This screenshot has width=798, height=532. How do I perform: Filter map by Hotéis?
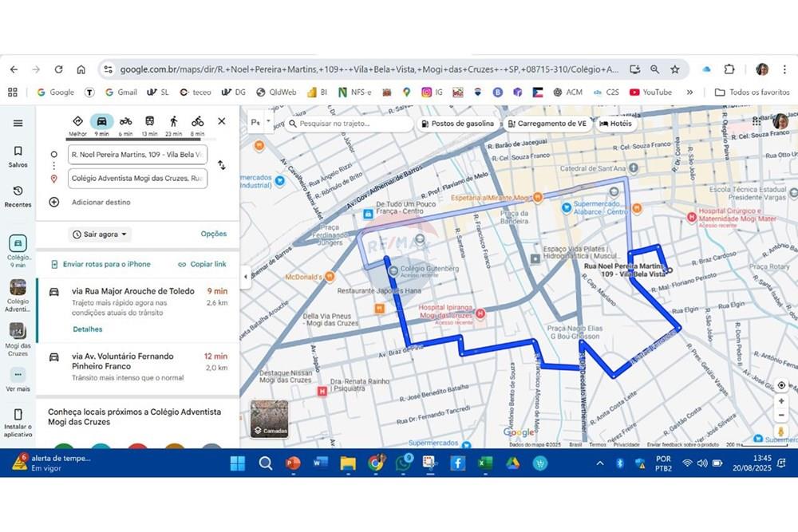tap(615, 124)
